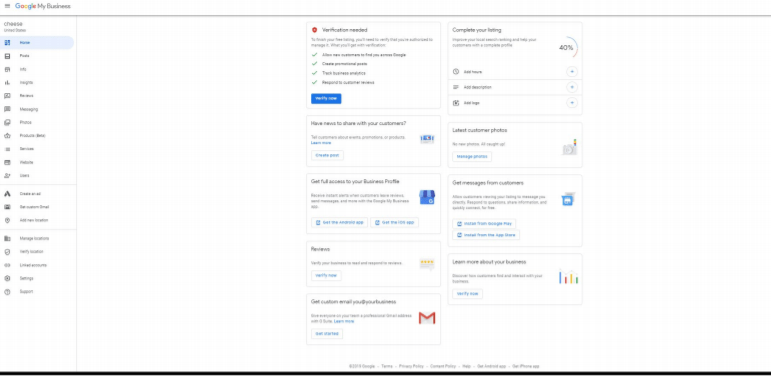Click the cheese business name
Image resolution: width=771 pixels, height=376 pixels.
pyautogui.click(x=13, y=24)
